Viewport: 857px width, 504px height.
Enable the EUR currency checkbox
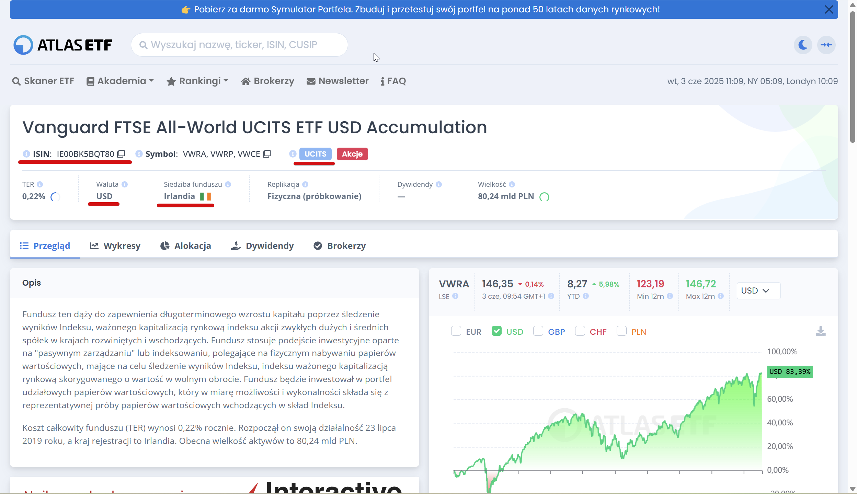456,331
